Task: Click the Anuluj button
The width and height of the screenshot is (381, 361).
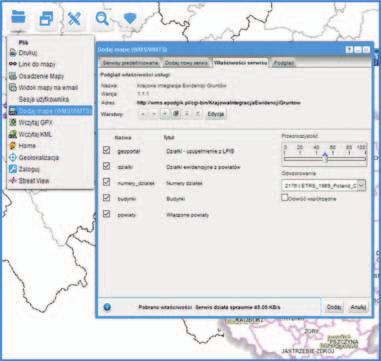Action: coord(358,307)
